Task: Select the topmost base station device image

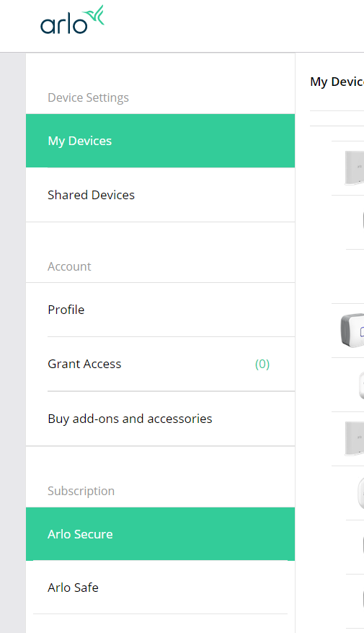Action: pos(355,168)
